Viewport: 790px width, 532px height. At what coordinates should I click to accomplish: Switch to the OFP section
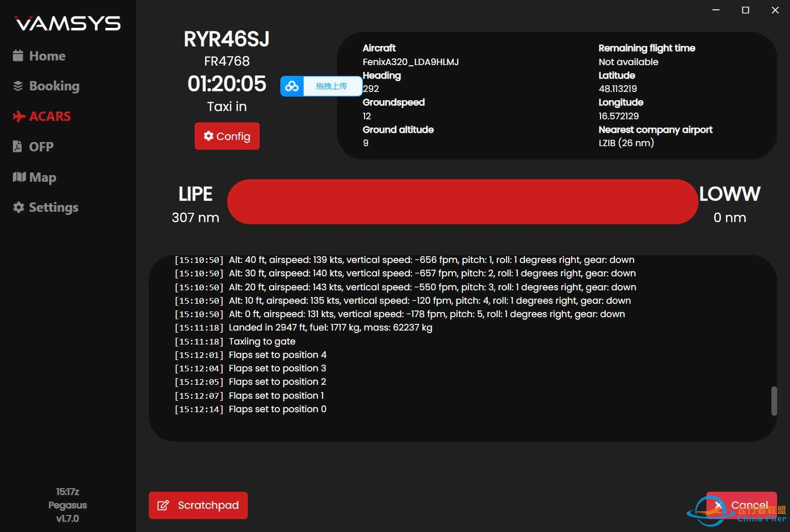(x=33, y=147)
